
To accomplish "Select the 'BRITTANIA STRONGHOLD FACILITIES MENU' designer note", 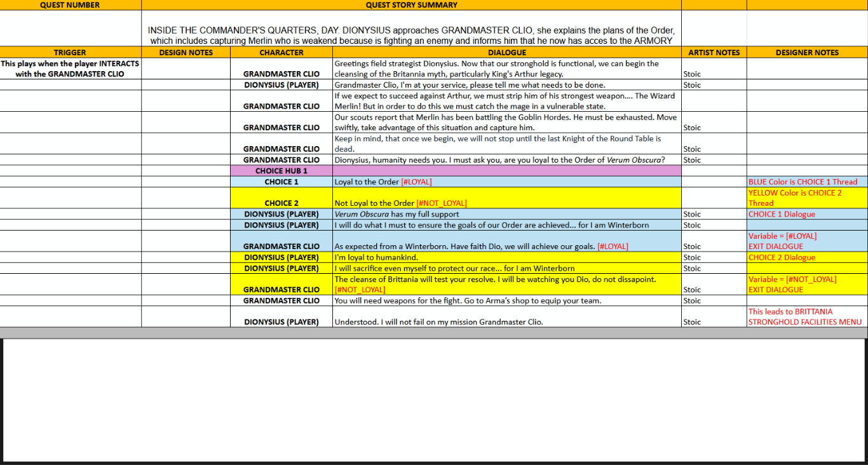I will (807, 316).
